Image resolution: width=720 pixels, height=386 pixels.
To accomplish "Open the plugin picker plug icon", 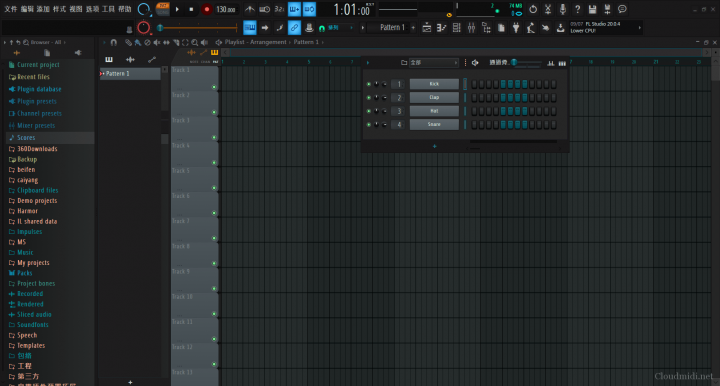I will [516, 28].
